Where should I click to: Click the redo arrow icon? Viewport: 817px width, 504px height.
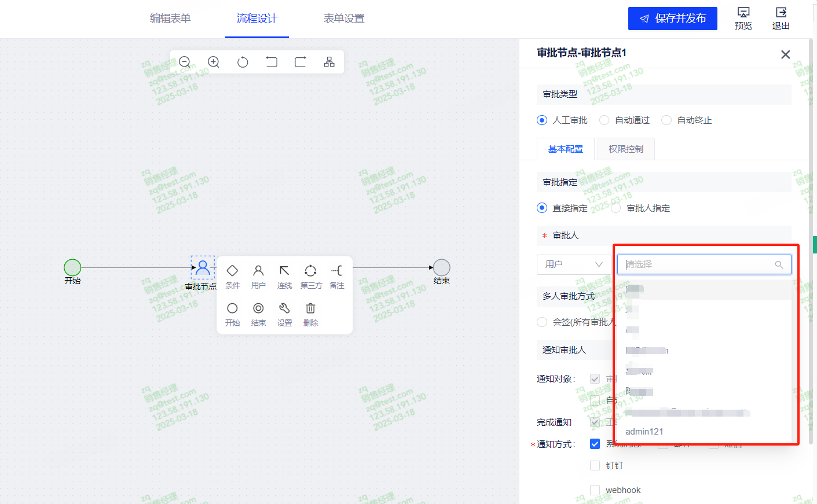tap(301, 62)
